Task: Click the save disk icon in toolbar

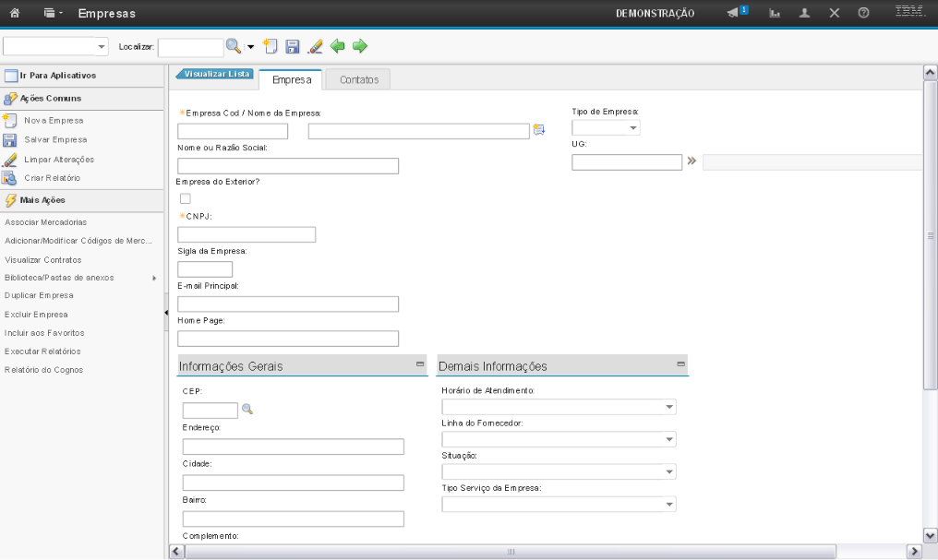Action: pos(292,46)
